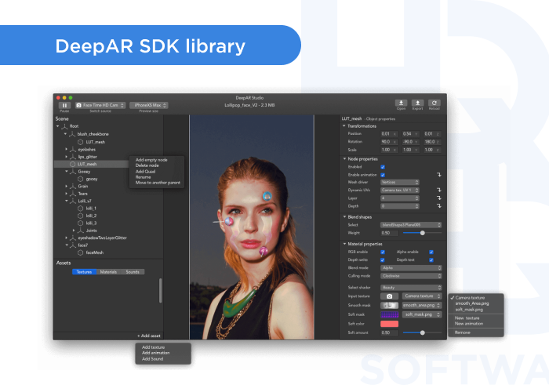Expand the eyeshadowTwoLayerGlitter node
Screen dimensions: 549x392
coord(66,238)
